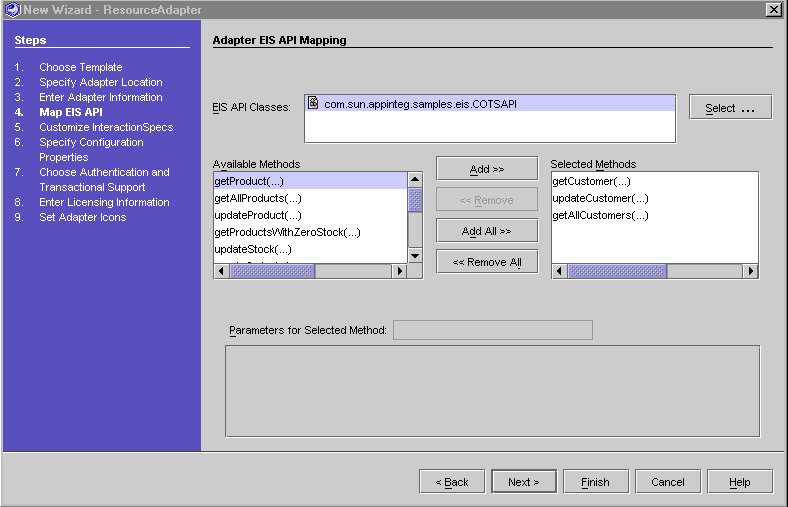Close the New Wizard window

(773, 10)
